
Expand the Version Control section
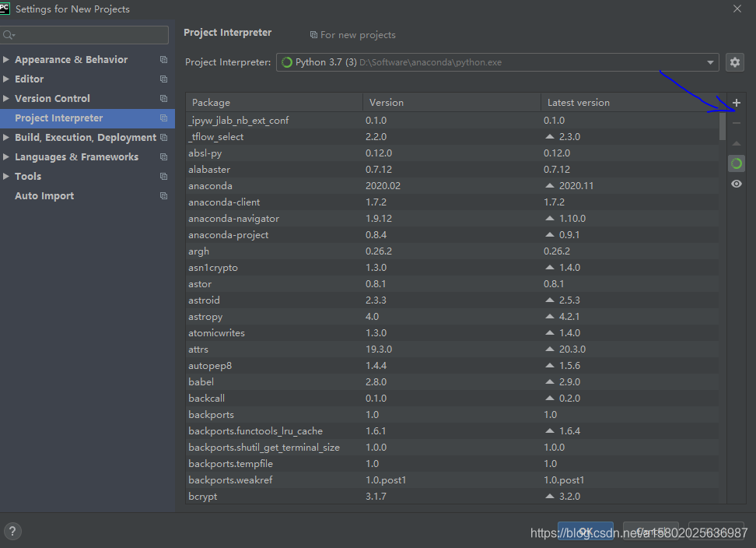(5, 98)
